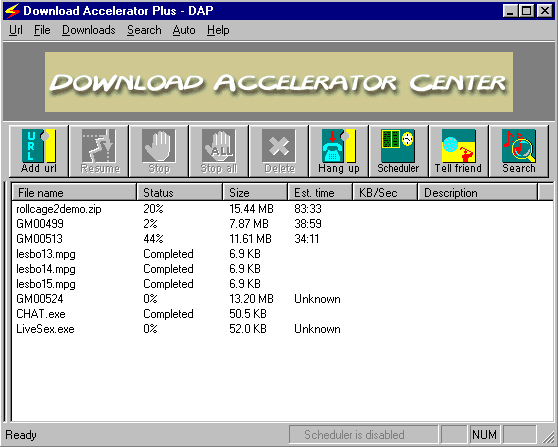Sort downloads by Status column header

tap(180, 193)
